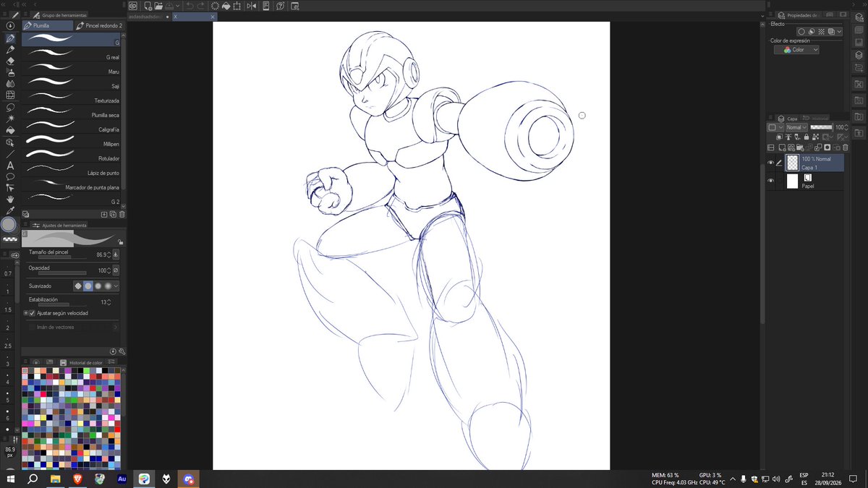Select the Pencil tool
This screenshot has height=488, width=868.
click(x=10, y=50)
